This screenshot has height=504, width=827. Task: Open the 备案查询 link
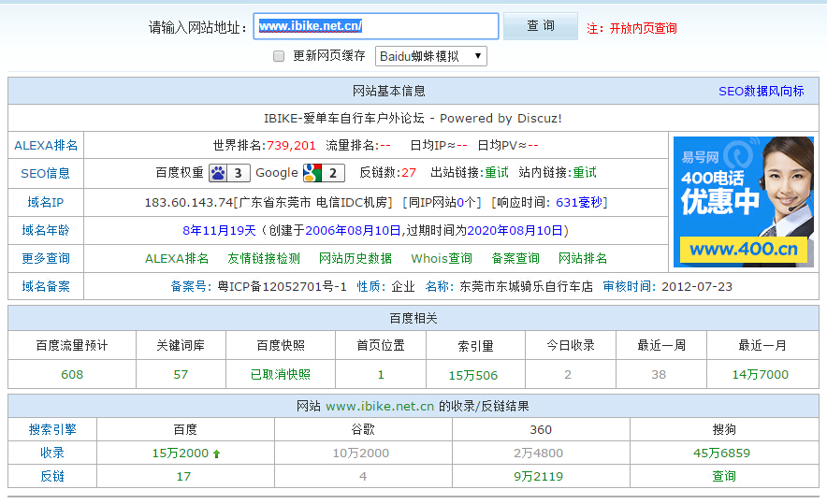(515, 258)
